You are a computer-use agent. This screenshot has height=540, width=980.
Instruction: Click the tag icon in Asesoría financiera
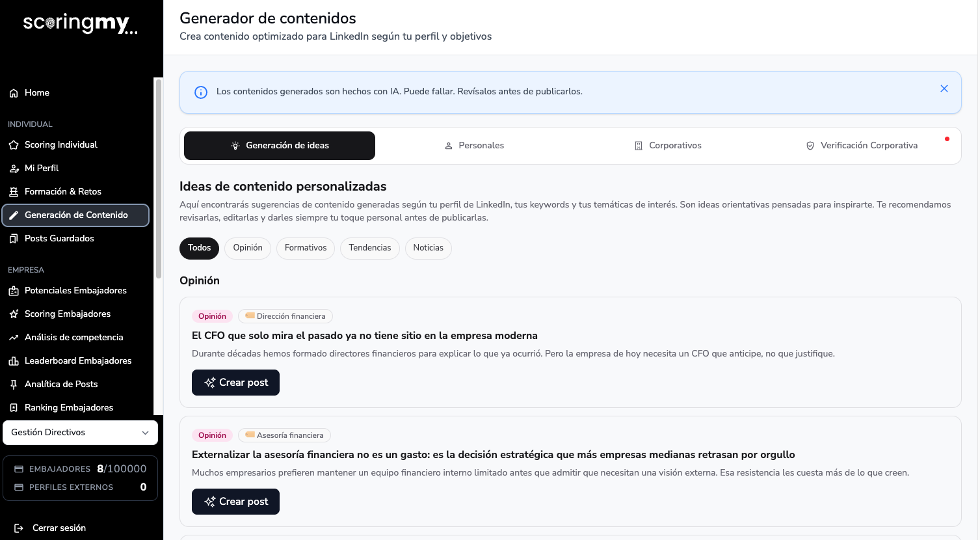coord(250,435)
